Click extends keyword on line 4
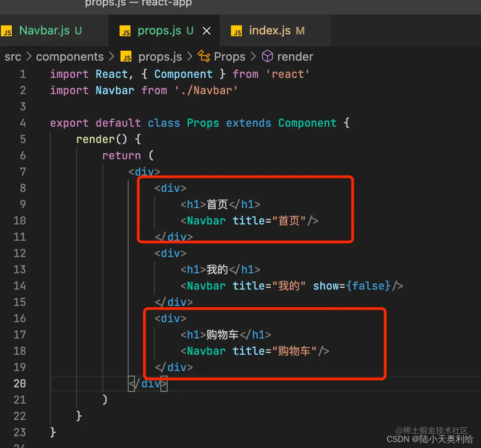 [x=249, y=123]
